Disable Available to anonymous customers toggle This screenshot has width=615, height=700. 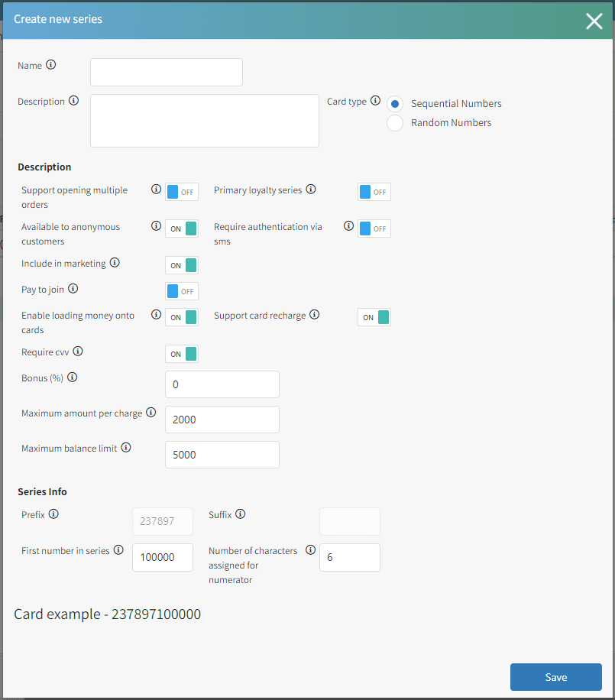pyautogui.click(x=182, y=228)
